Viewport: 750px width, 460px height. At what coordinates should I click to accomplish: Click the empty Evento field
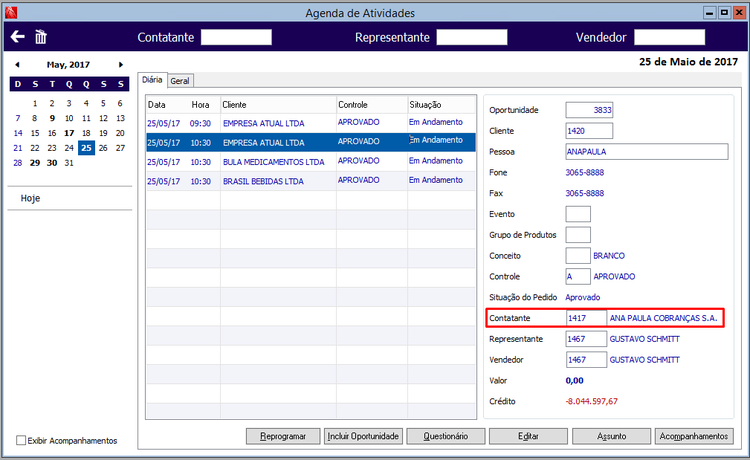pos(578,214)
